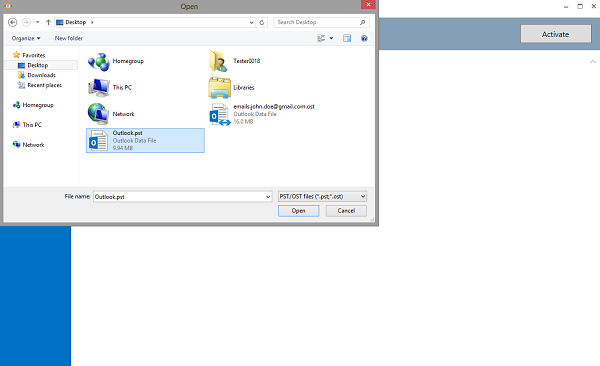Click the search magnifier icon

pos(362,22)
